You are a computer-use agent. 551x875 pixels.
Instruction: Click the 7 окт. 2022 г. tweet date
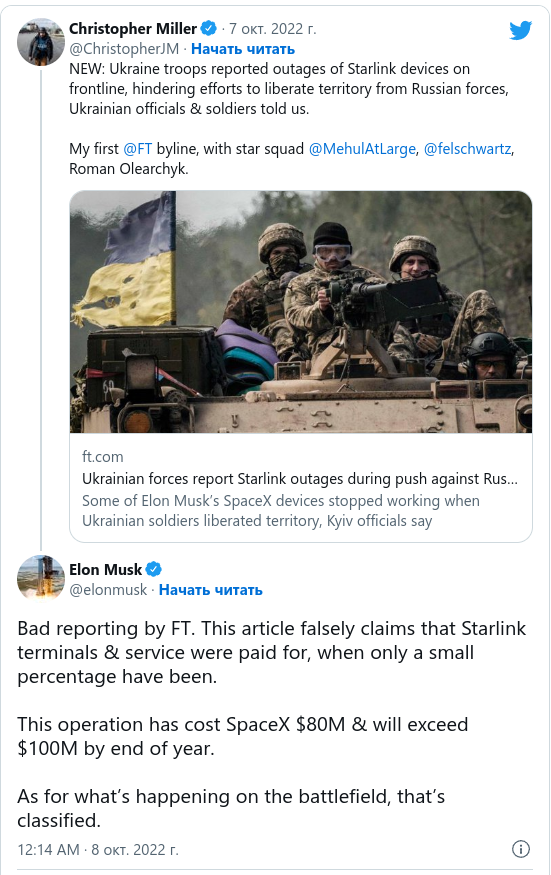click(x=272, y=28)
